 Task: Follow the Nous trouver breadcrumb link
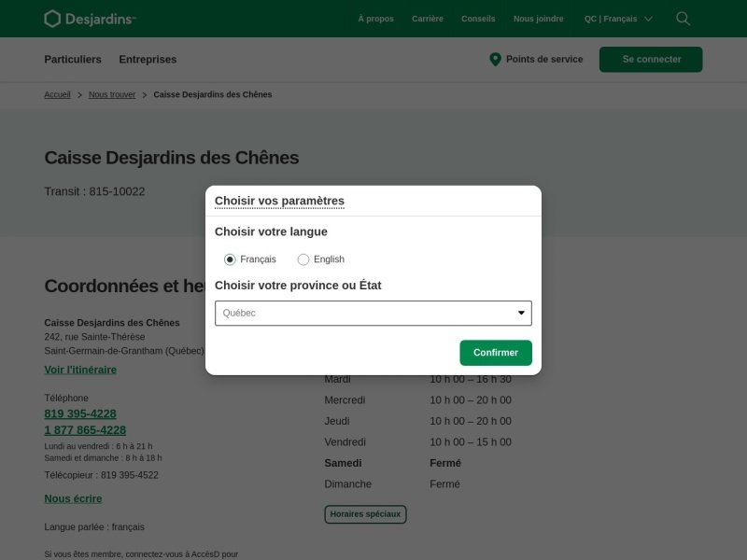click(112, 94)
